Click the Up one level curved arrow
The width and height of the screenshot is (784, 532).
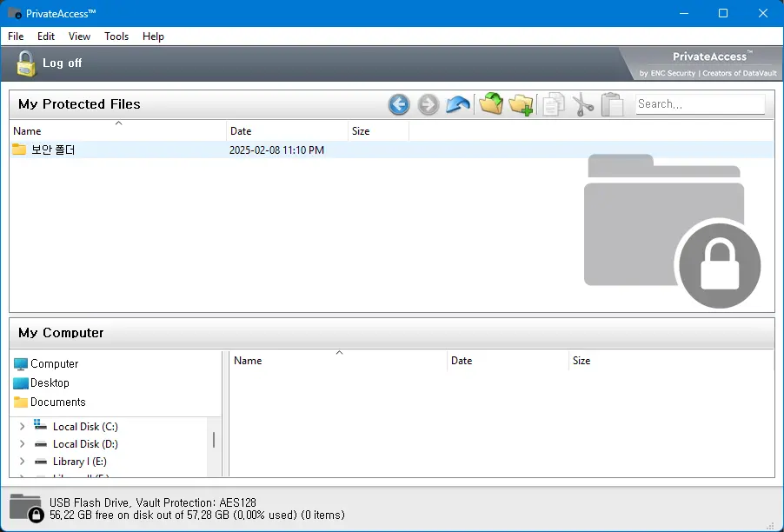tap(457, 104)
